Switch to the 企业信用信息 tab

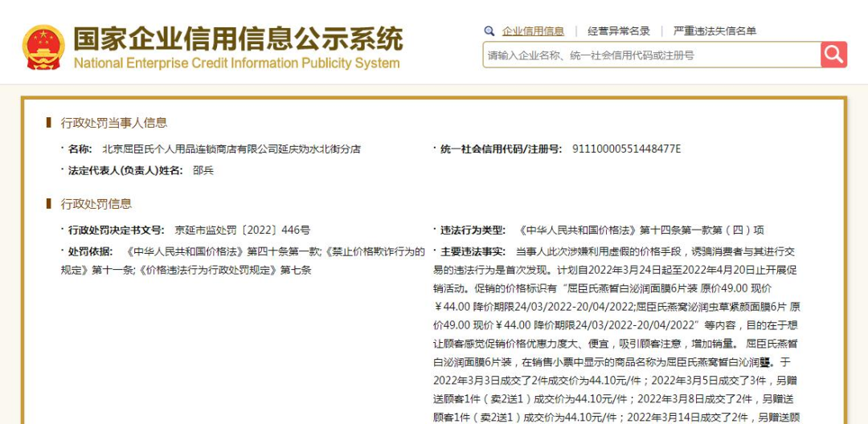[x=533, y=31]
